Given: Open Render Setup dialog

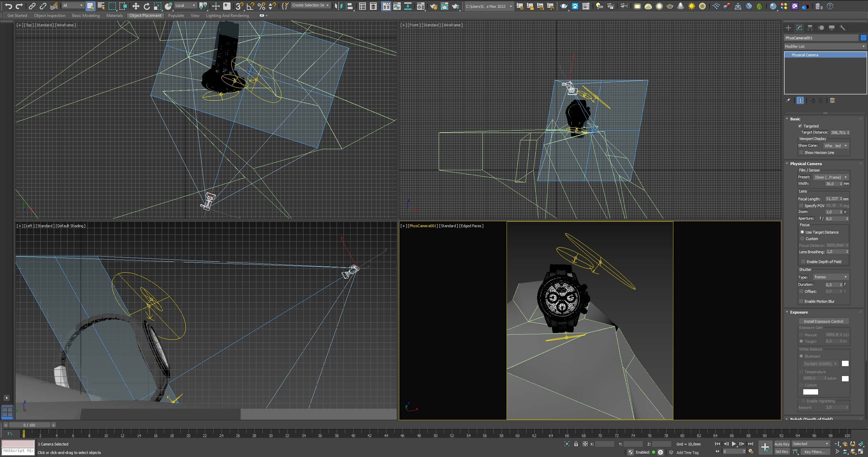Looking at the screenshot, I should coord(433,6).
